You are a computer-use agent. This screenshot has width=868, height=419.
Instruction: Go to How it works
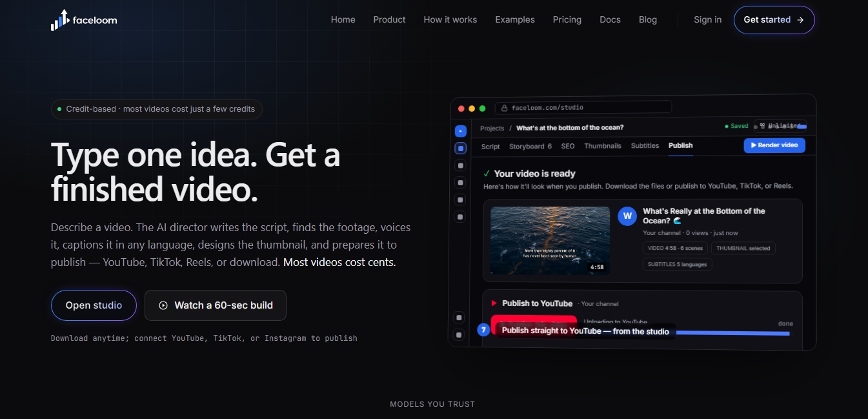[450, 19]
